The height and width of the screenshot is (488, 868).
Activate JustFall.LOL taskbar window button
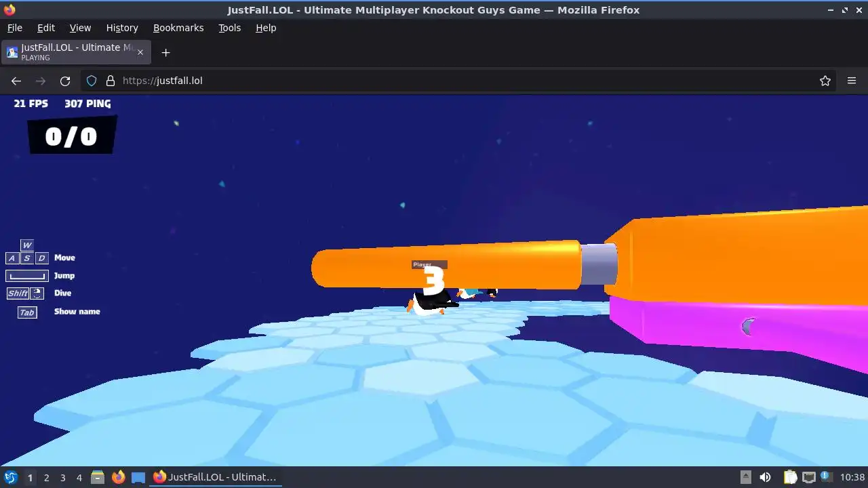pos(216,477)
